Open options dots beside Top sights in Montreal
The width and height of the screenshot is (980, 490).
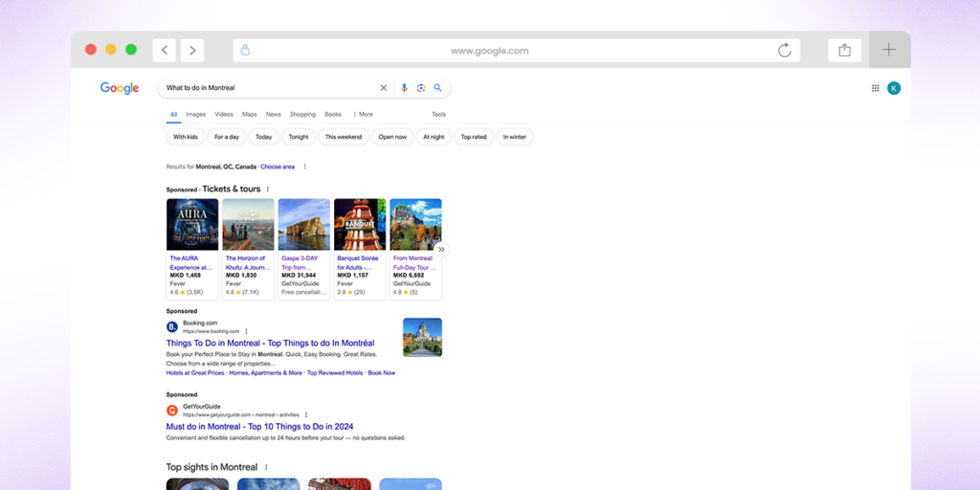click(x=266, y=467)
